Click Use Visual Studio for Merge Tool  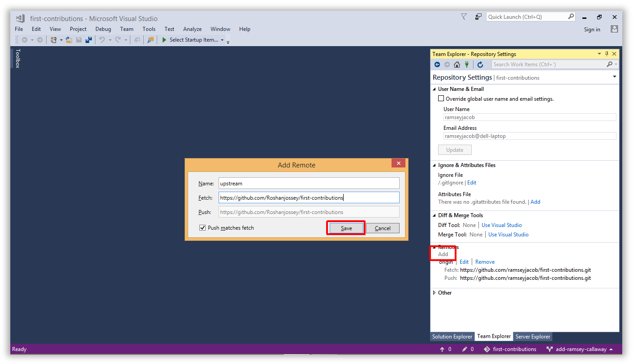[x=508, y=235]
